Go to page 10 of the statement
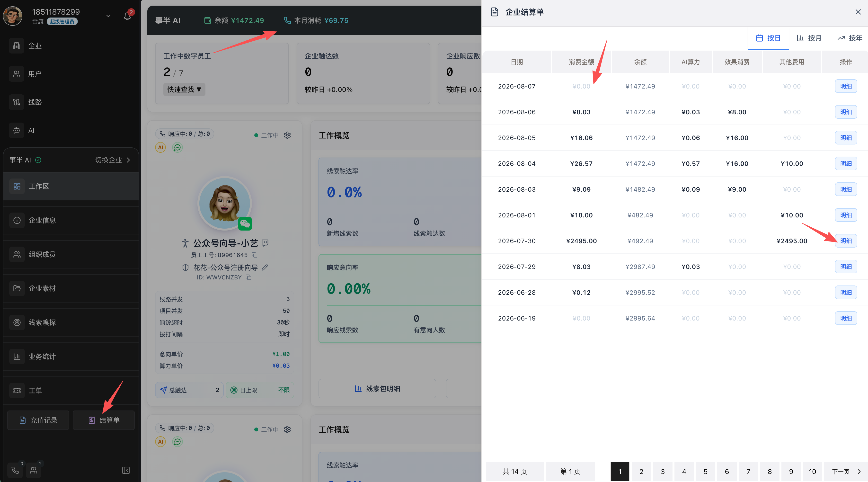The height and width of the screenshot is (482, 868). [x=812, y=472]
